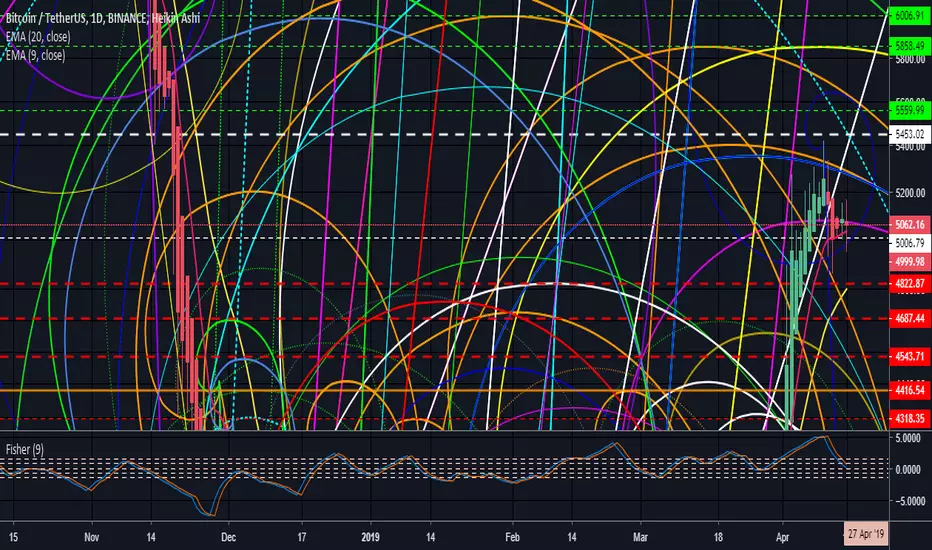Click the 2019 label on time axis

pyautogui.click(x=370, y=538)
